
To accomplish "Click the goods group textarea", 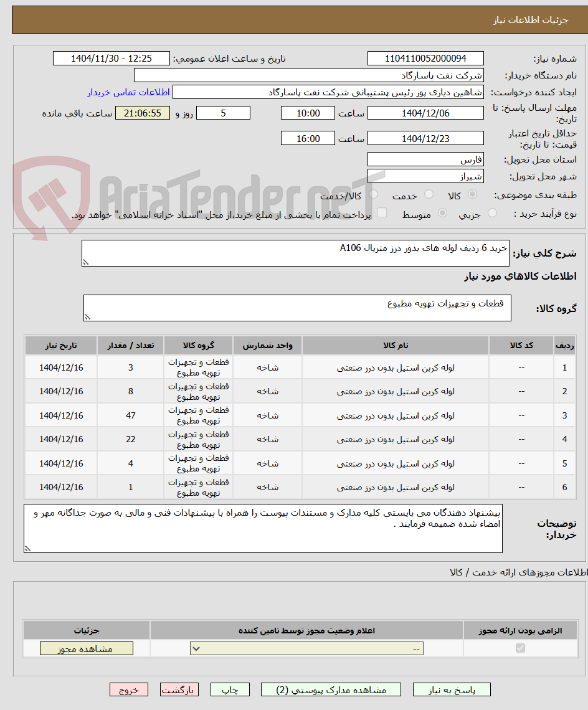I will [x=297, y=308].
